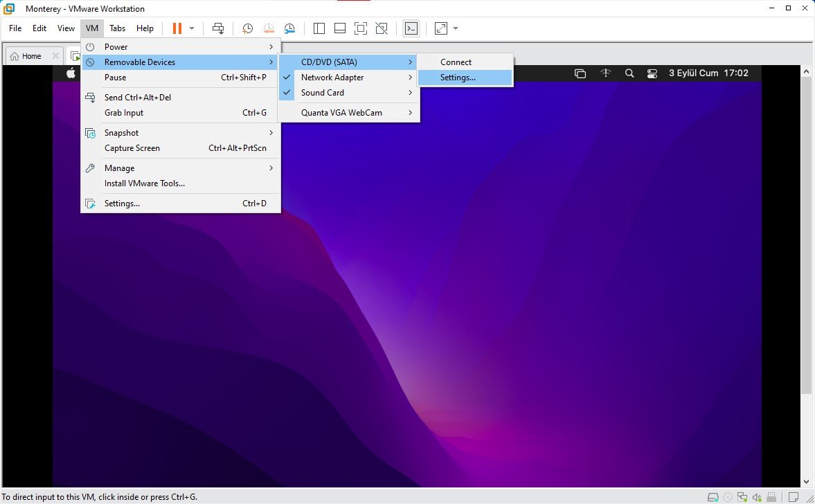
Task: Open the Quanta VGA WebCam submenu
Action: click(349, 113)
